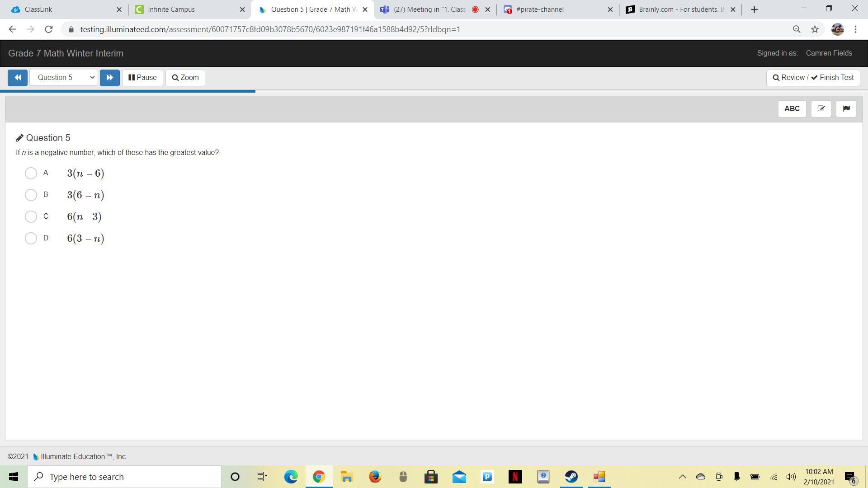Viewport: 868px width, 488px height.
Task: Select answer A, 3(n − 6)
Action: coord(31,173)
